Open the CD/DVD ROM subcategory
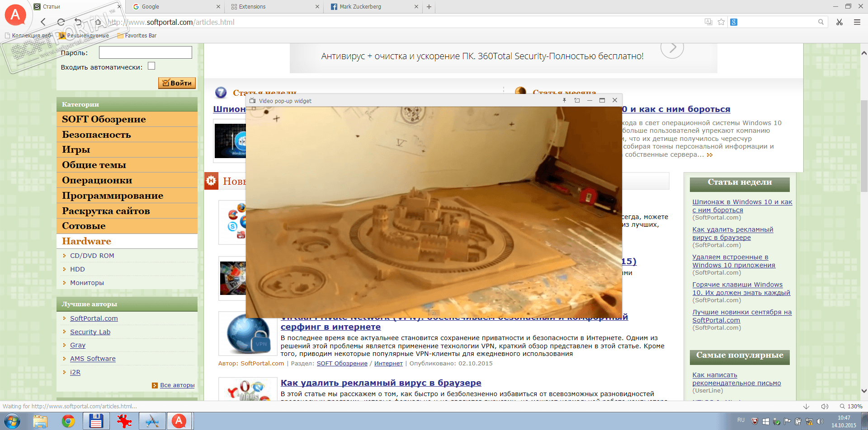This screenshot has height=430, width=868. (x=92, y=256)
